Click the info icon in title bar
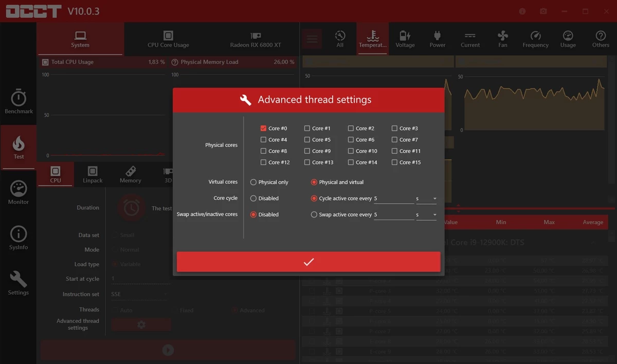This screenshot has height=364, width=617. (522, 11)
